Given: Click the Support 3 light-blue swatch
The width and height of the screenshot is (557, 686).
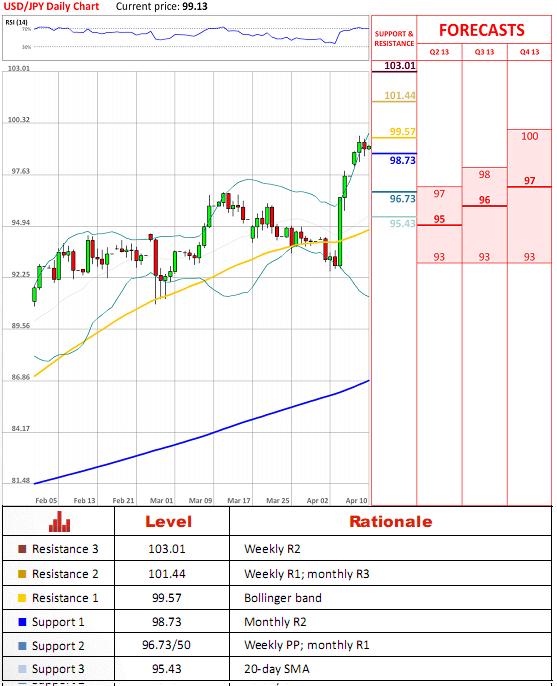Looking at the screenshot, I should (22, 669).
